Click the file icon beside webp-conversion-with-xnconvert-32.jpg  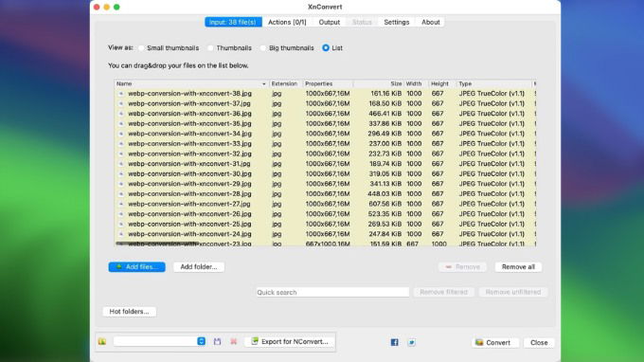click(x=121, y=154)
